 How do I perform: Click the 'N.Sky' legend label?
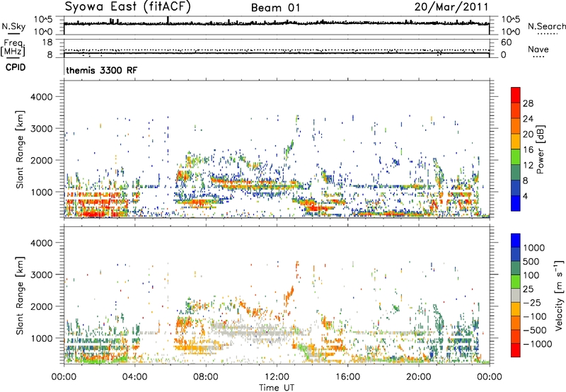coord(13,26)
